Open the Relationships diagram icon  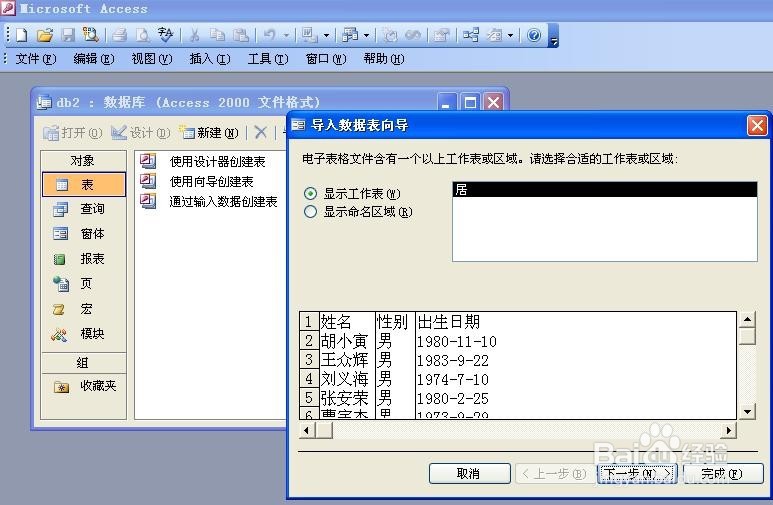tap(471, 35)
